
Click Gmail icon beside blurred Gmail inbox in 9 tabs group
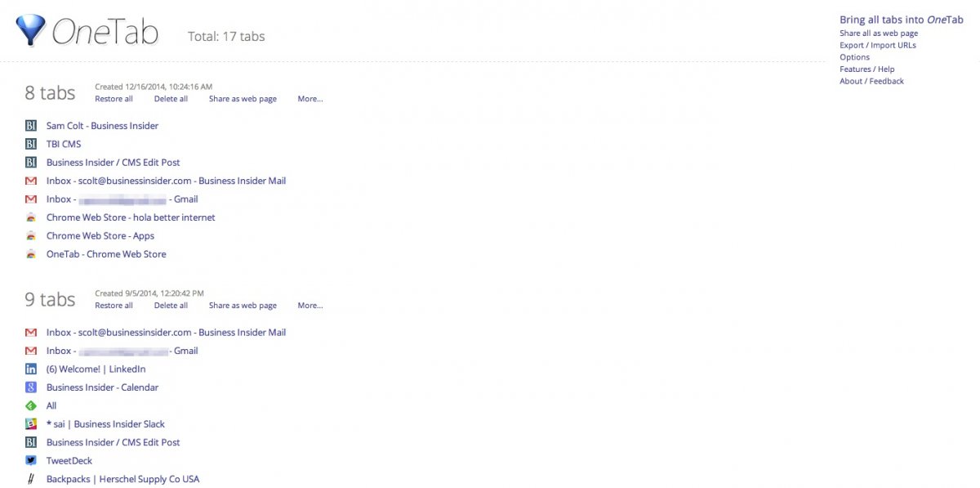coord(31,351)
